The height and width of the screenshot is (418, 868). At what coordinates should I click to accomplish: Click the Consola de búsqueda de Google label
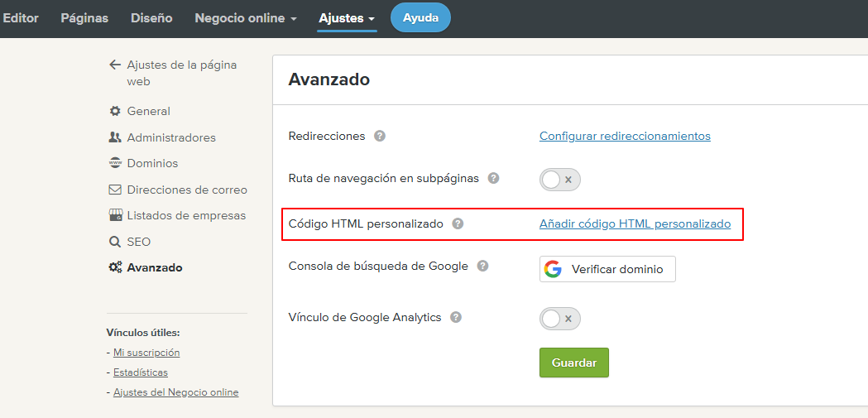[x=379, y=267]
